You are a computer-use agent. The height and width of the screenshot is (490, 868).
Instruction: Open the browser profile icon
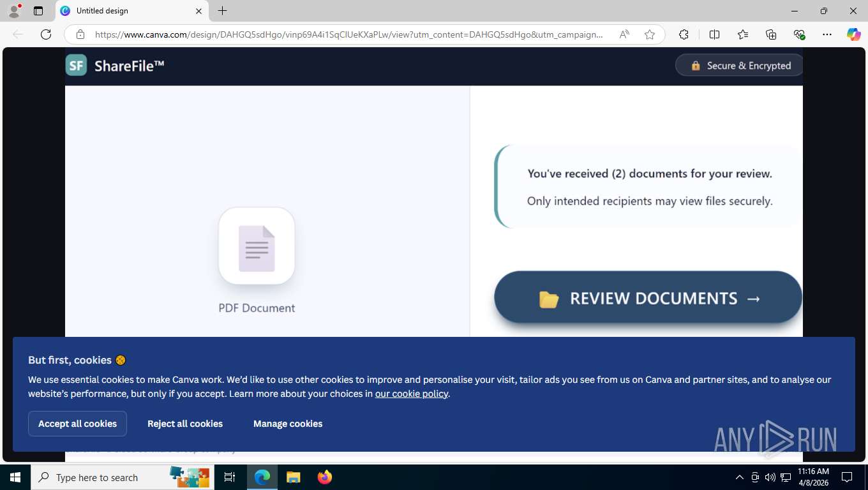pyautogui.click(x=13, y=11)
